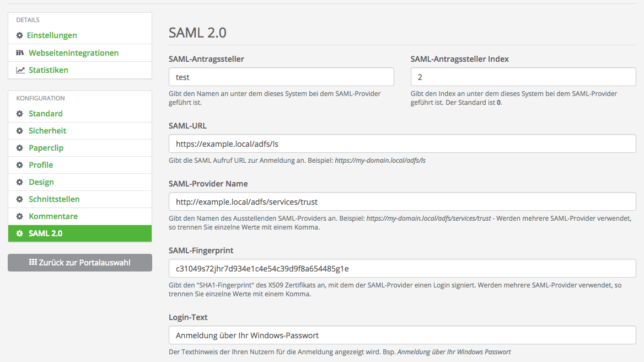Click the grid icon on Zurück button
Viewport: 644px width, 362px height.
pos(33,262)
